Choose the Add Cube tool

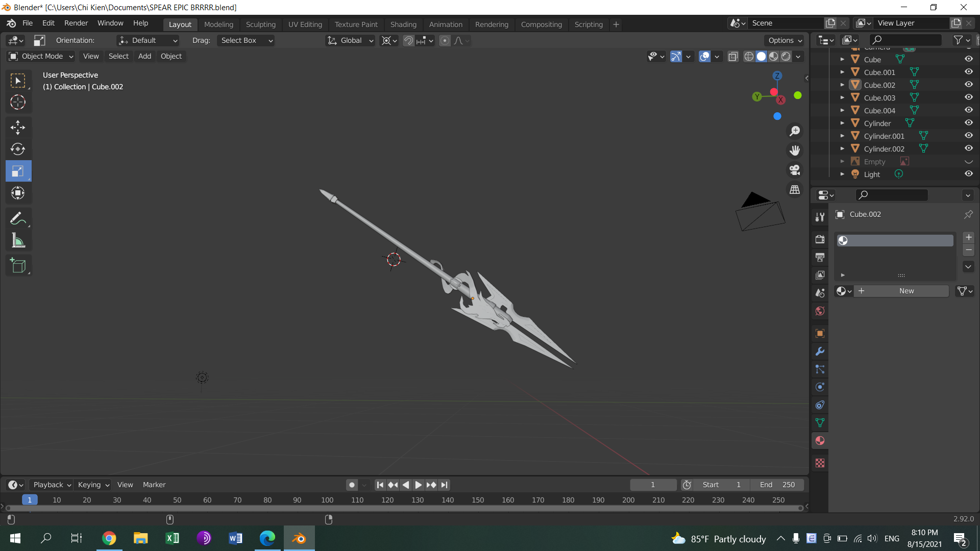(x=18, y=265)
